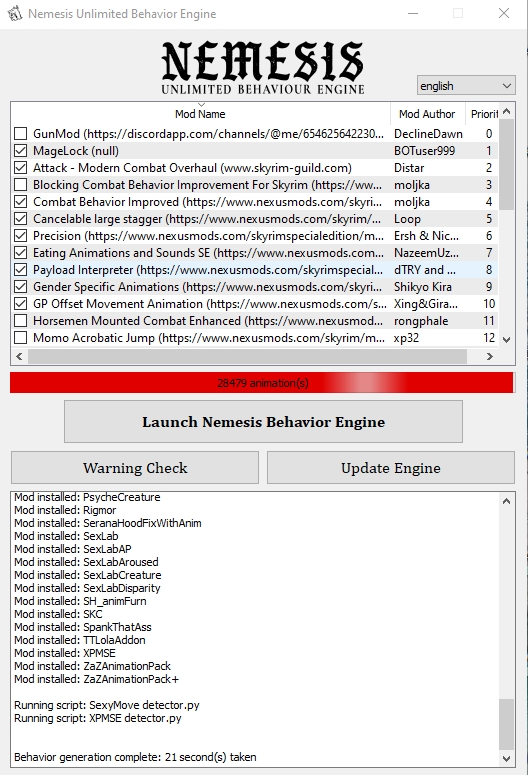Click log line 'Mod installed: Rigmor'
The width and height of the screenshot is (528, 775).
65,510
